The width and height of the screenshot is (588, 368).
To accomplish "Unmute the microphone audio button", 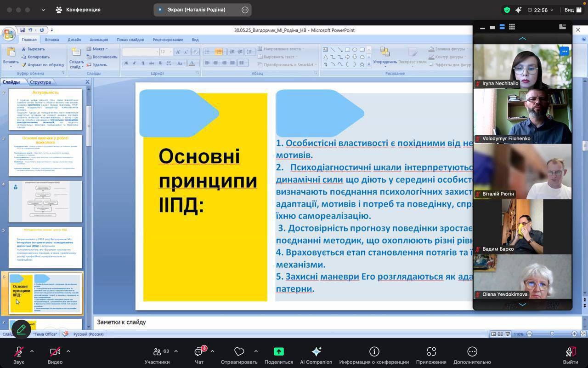I will tap(19, 352).
